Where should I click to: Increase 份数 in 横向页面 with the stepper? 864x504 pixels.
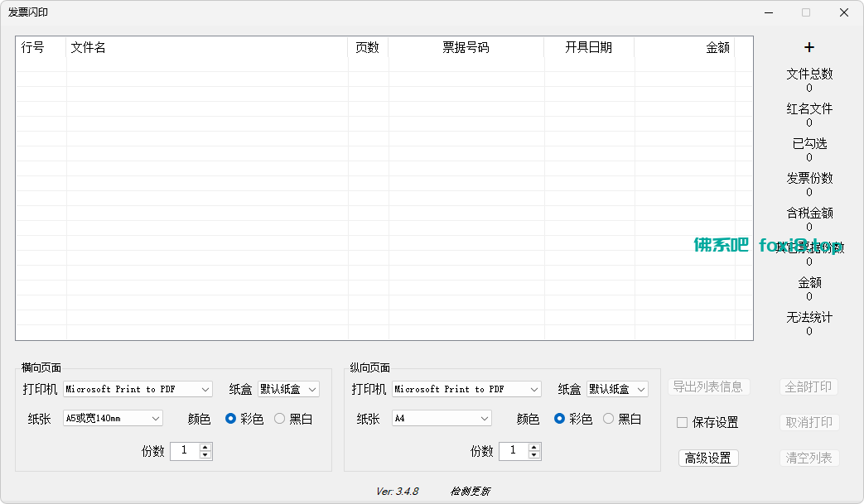click(205, 447)
